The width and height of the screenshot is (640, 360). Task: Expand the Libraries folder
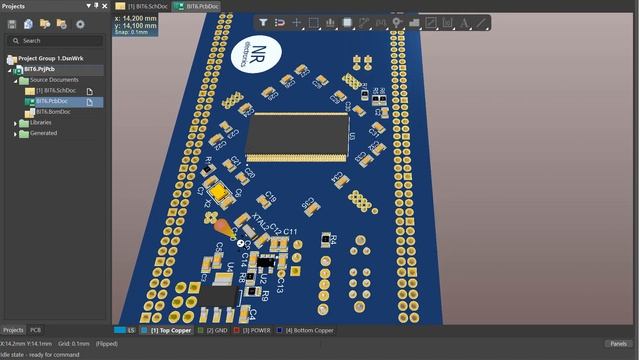pos(16,123)
